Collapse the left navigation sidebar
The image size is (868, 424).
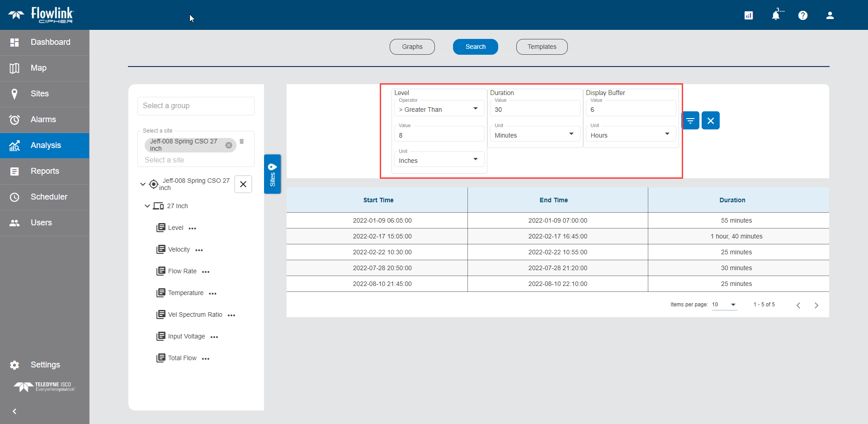(14, 411)
